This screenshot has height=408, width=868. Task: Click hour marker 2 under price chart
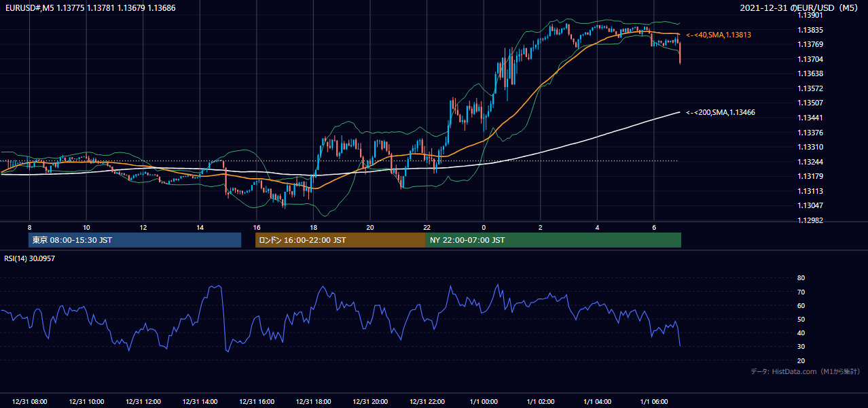[x=541, y=227]
